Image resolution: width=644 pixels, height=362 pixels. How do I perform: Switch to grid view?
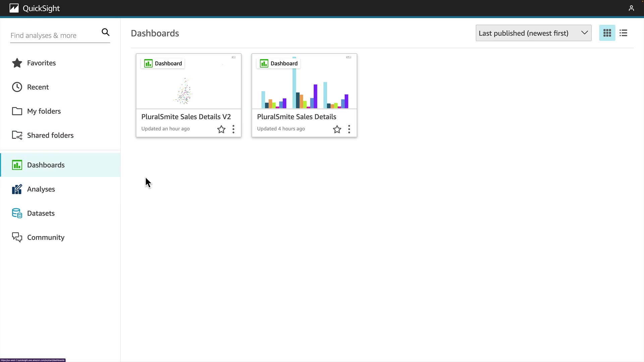[x=607, y=33]
